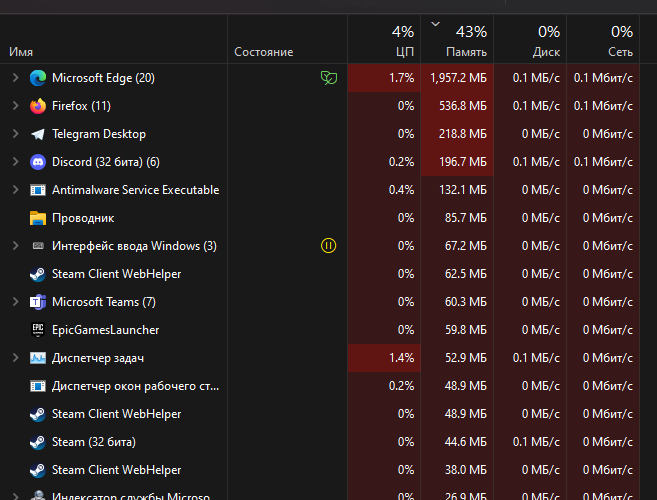This screenshot has height=500, width=657.
Task: Expand the Antimalware Service Executable row
Action: (x=16, y=190)
